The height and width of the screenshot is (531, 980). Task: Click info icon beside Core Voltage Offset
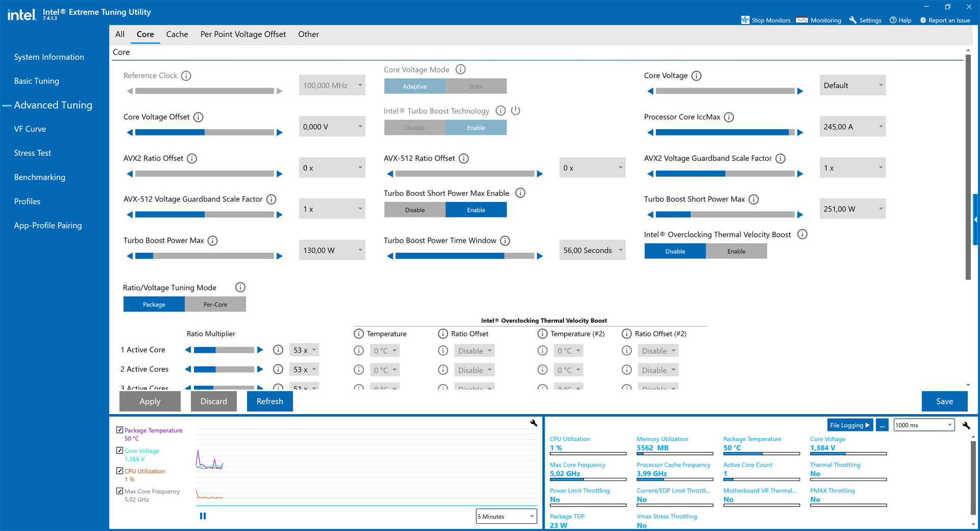[x=199, y=117]
